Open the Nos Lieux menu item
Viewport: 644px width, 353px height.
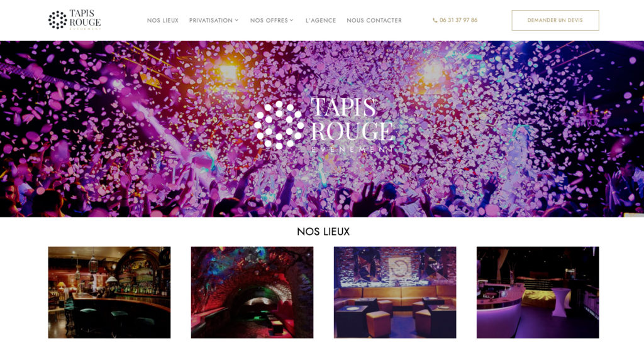tap(163, 20)
